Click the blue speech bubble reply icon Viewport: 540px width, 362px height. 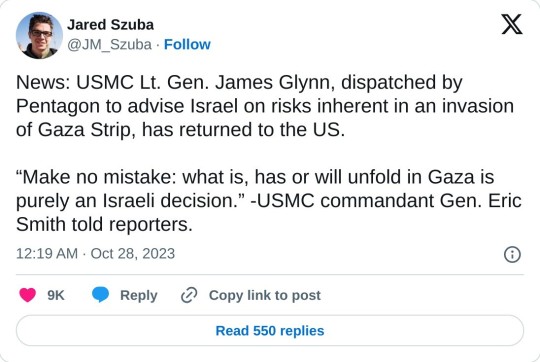point(100,295)
